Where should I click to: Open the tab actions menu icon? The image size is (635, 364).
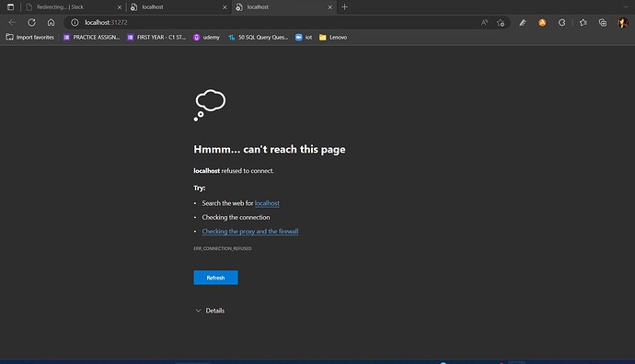pos(10,6)
